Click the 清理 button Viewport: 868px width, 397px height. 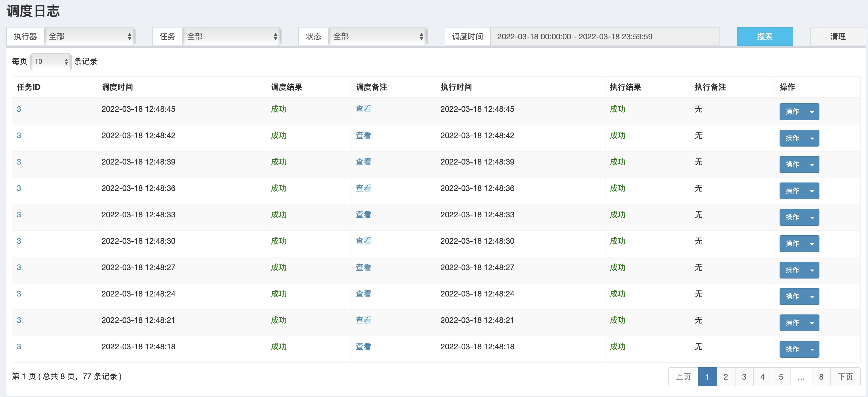(x=838, y=36)
